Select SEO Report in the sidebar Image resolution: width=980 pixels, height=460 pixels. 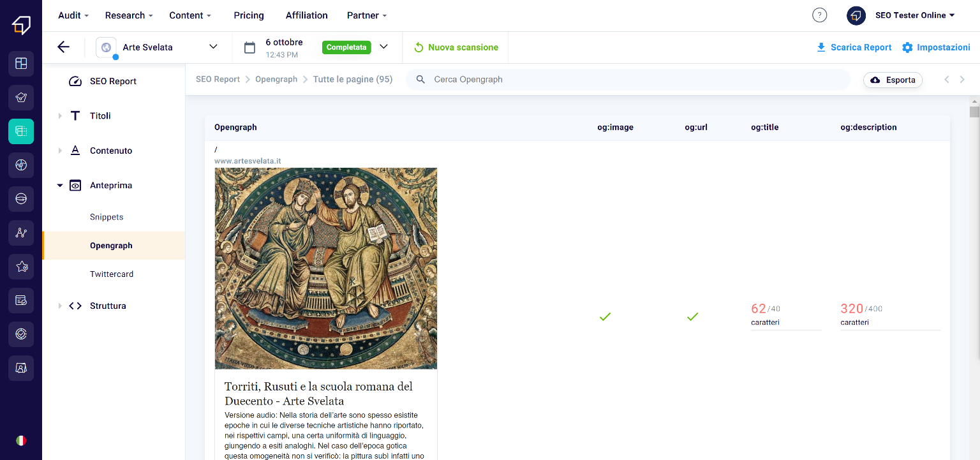[x=114, y=81]
